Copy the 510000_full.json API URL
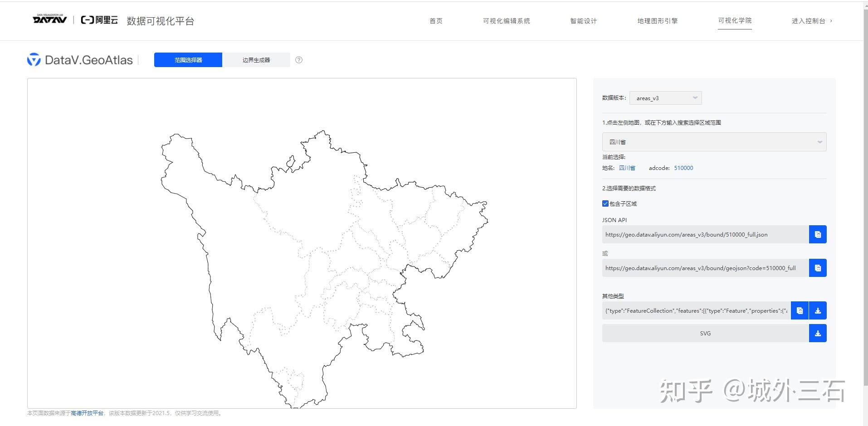The width and height of the screenshot is (868, 426). pos(818,234)
